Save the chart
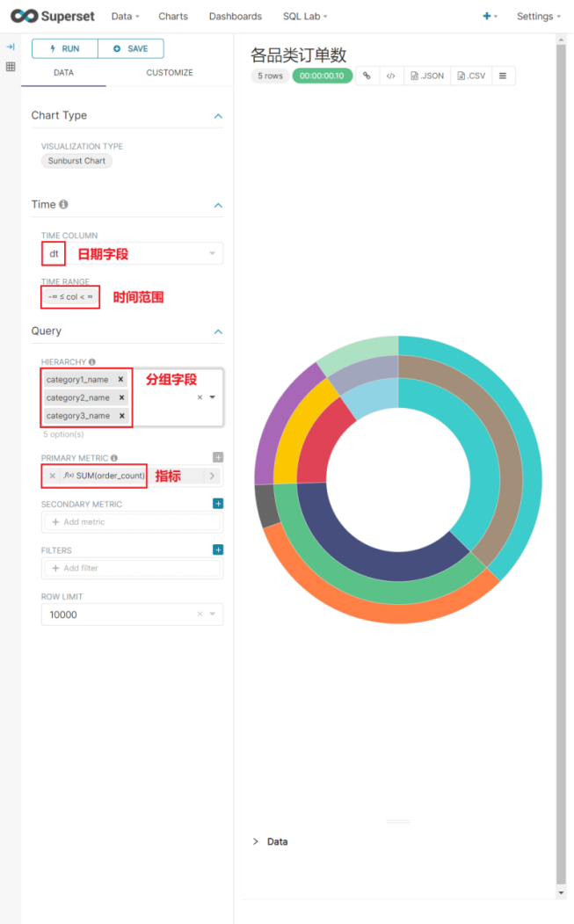Viewport: 574px width, 924px height. point(131,48)
